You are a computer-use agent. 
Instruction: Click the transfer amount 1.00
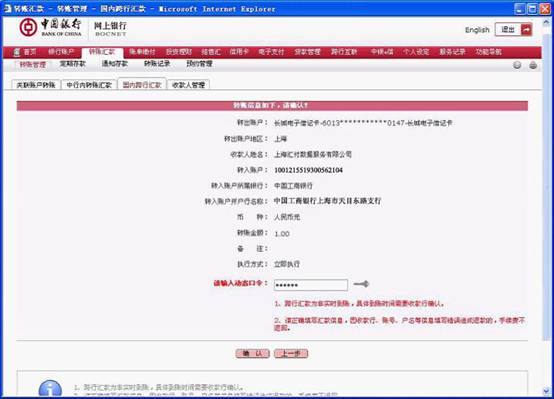pyautogui.click(x=282, y=234)
